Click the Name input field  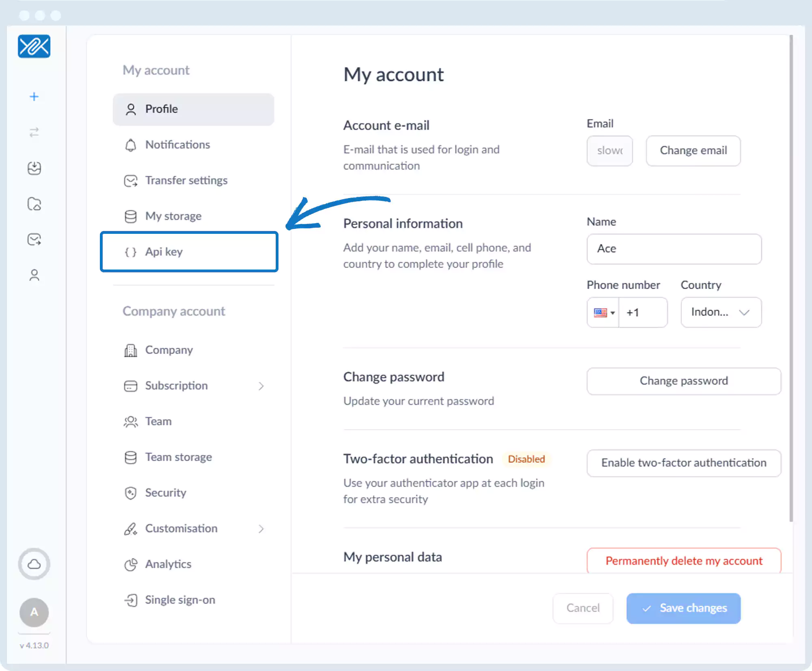pyautogui.click(x=674, y=249)
